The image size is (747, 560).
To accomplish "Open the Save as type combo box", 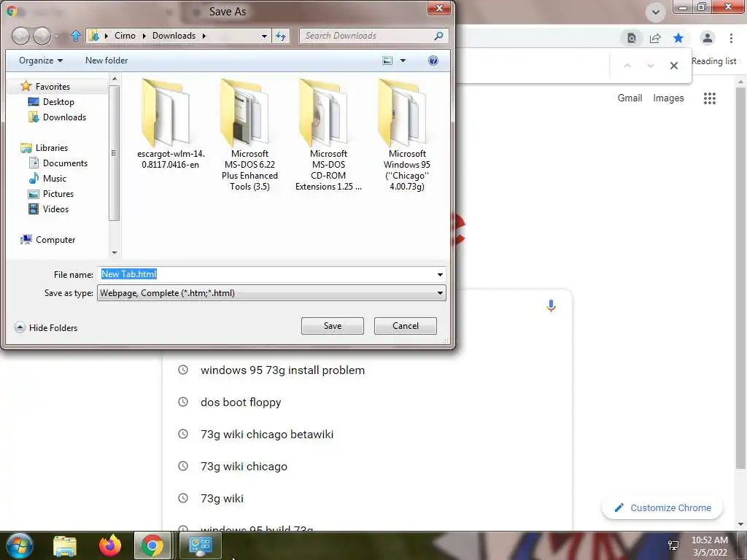I will pos(271,293).
